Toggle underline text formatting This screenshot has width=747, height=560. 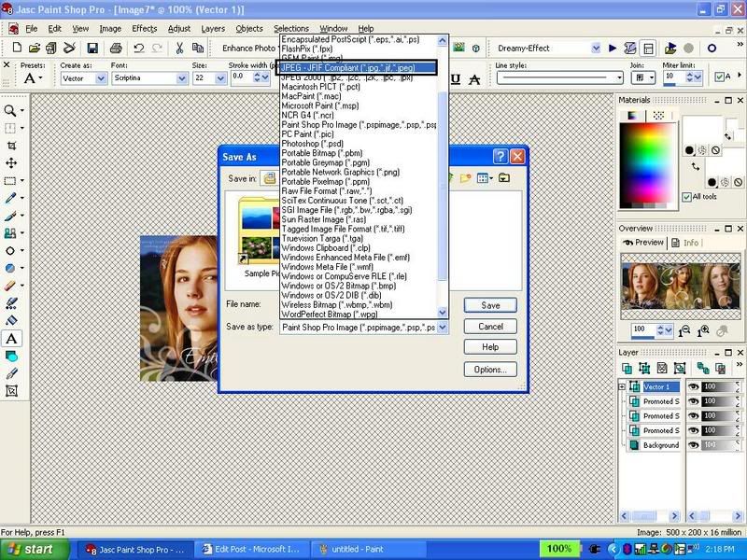pos(456,79)
